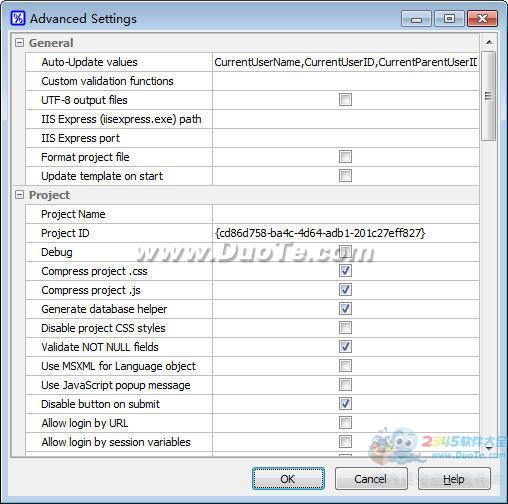Untick Validate NOT NULL fields
508x504 pixels.
coord(345,346)
